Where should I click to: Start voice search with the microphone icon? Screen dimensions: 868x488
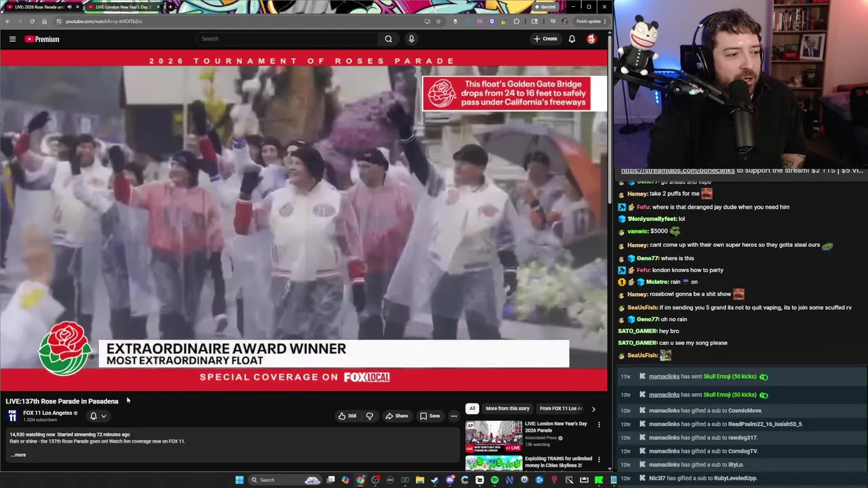[411, 39]
